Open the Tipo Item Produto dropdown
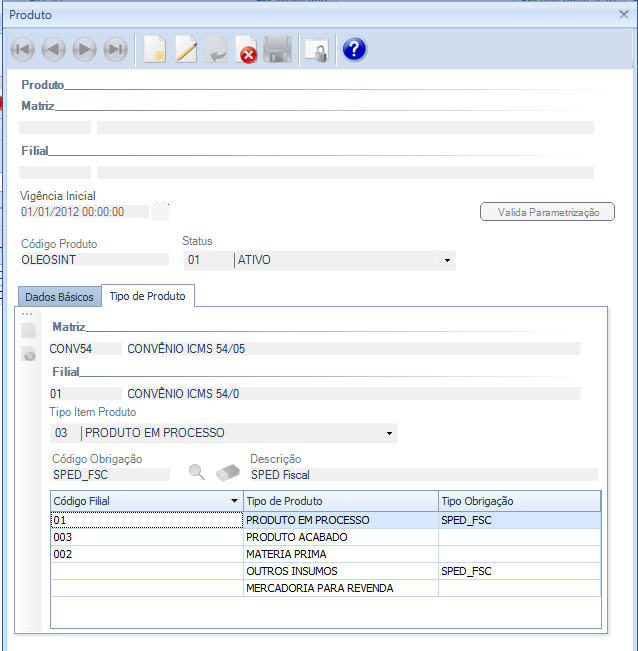 click(388, 434)
